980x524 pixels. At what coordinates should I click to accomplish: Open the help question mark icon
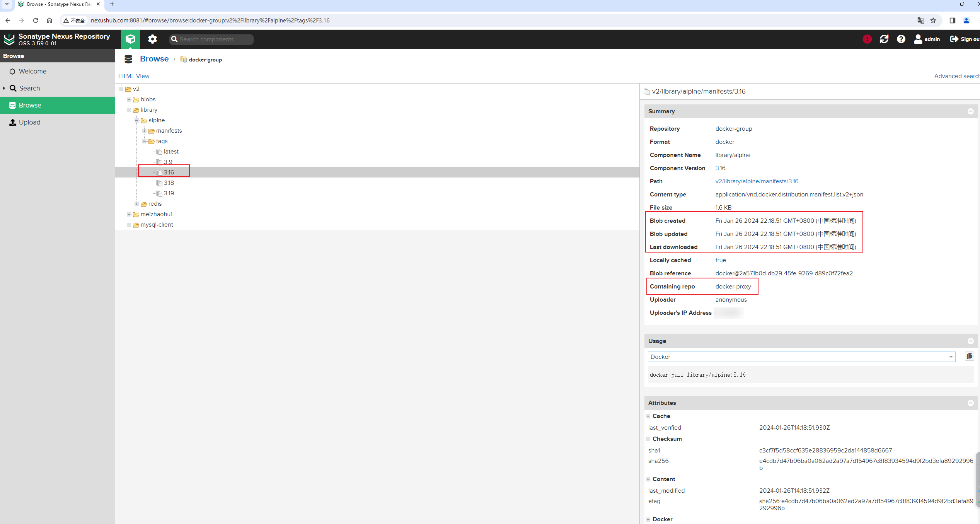pyautogui.click(x=901, y=39)
